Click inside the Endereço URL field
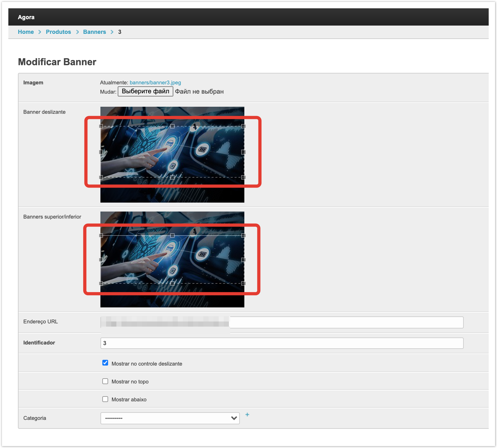497x448 pixels. 345,322
